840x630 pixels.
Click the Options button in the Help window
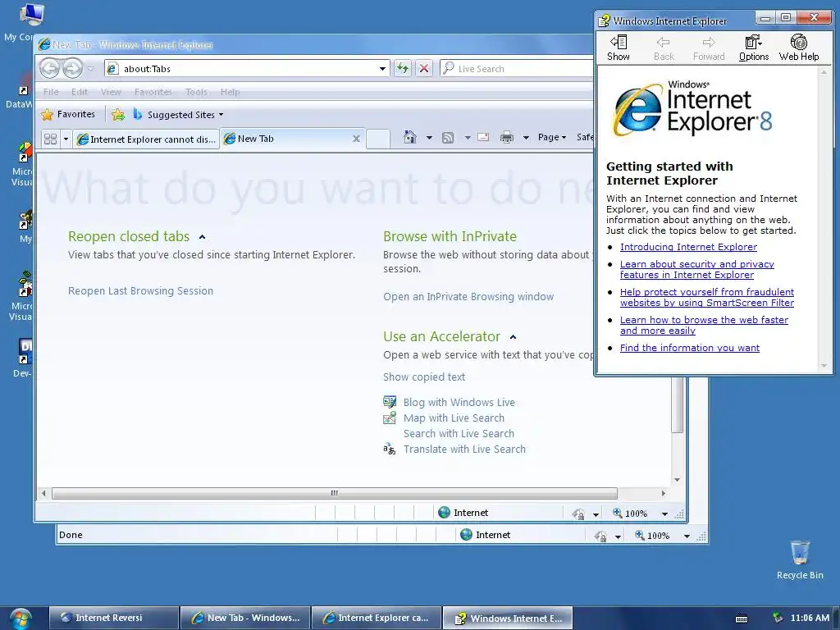pyautogui.click(x=754, y=48)
